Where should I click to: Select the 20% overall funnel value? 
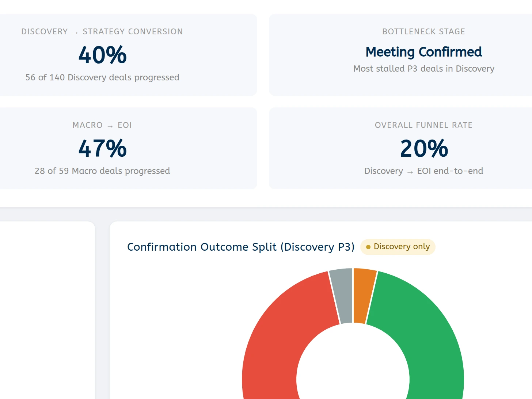pyautogui.click(x=424, y=149)
